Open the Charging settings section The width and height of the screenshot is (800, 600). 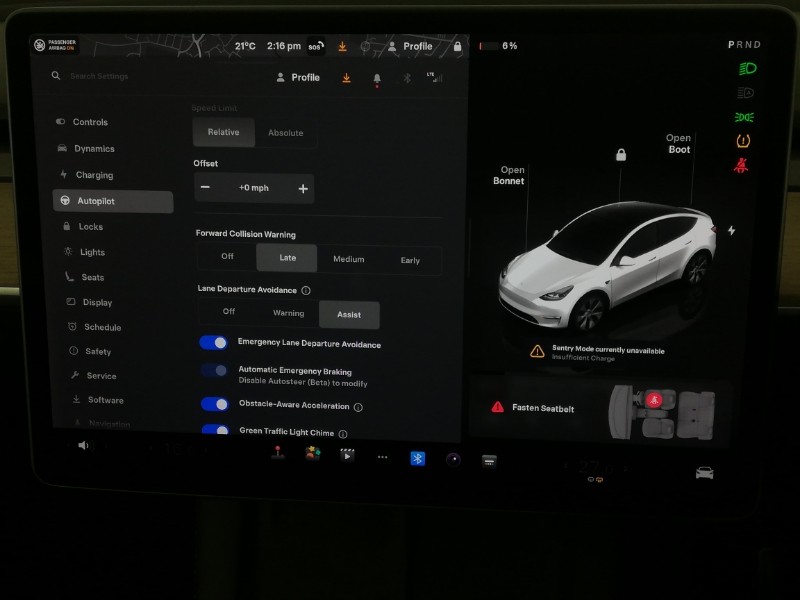point(87,175)
